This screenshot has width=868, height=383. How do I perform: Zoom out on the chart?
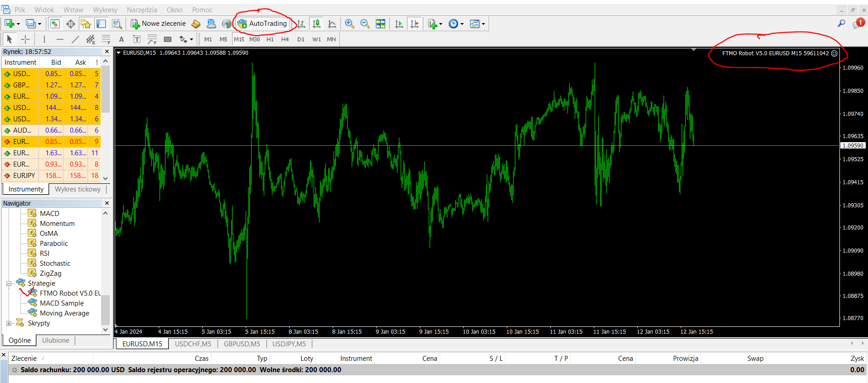tap(365, 24)
